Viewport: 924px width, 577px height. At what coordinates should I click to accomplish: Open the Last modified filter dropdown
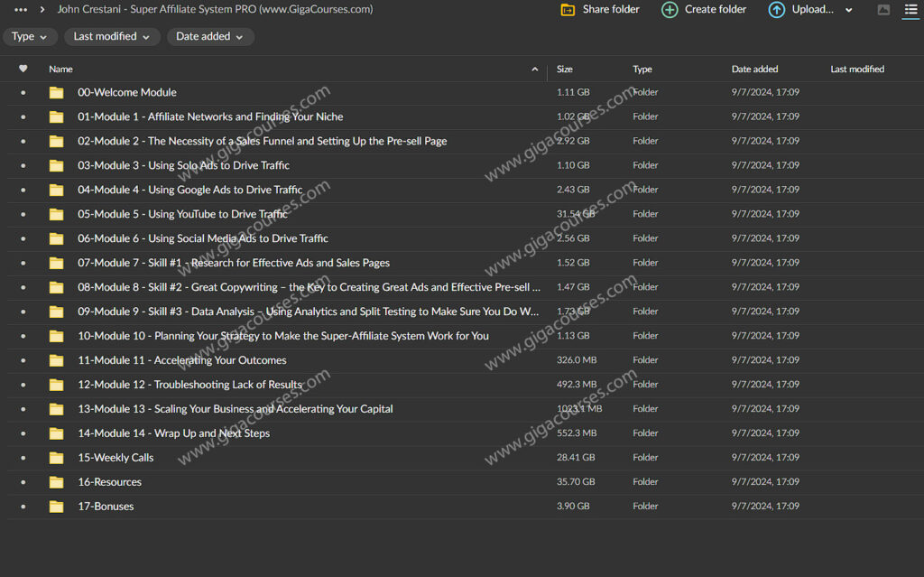(x=113, y=37)
